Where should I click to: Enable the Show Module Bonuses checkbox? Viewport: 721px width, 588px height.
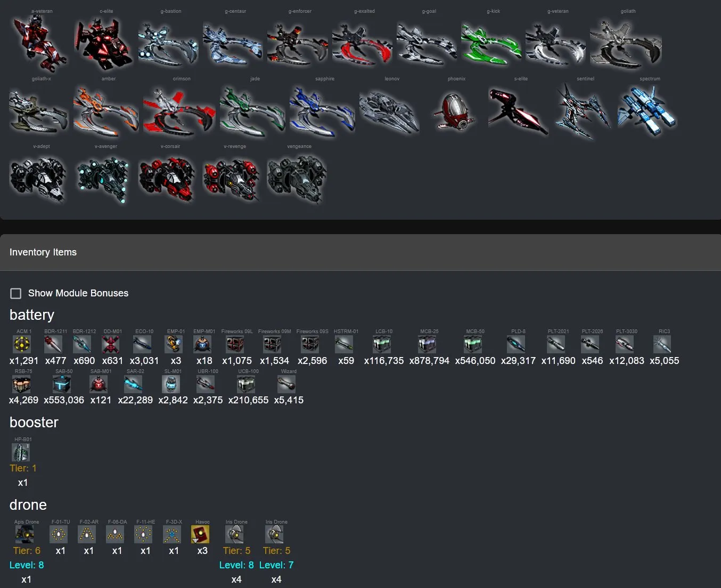click(x=16, y=293)
